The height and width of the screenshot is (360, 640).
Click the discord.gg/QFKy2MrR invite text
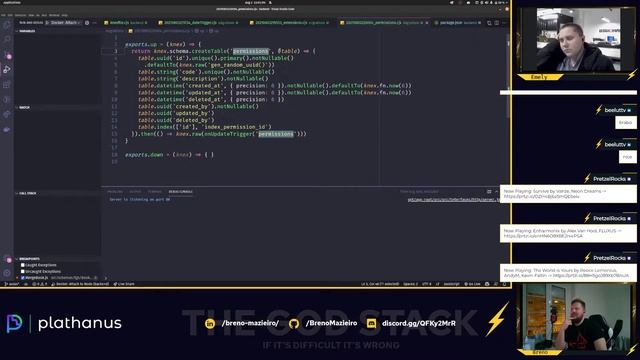click(x=419, y=323)
